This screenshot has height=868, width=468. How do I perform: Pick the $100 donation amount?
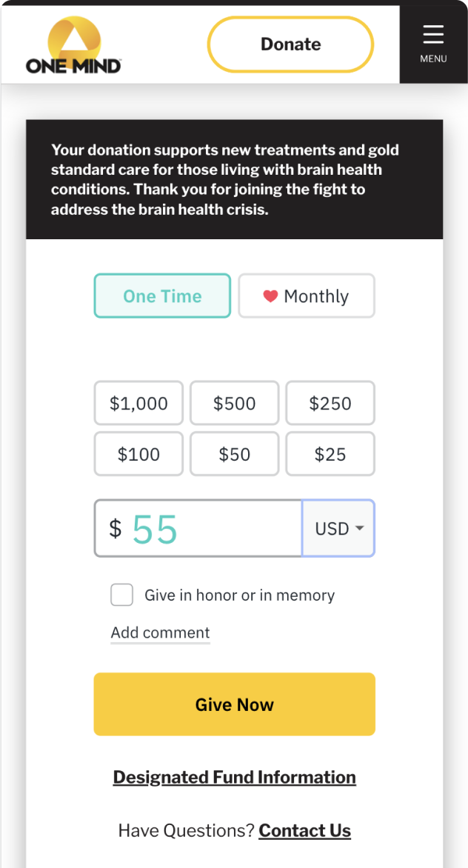click(x=138, y=454)
